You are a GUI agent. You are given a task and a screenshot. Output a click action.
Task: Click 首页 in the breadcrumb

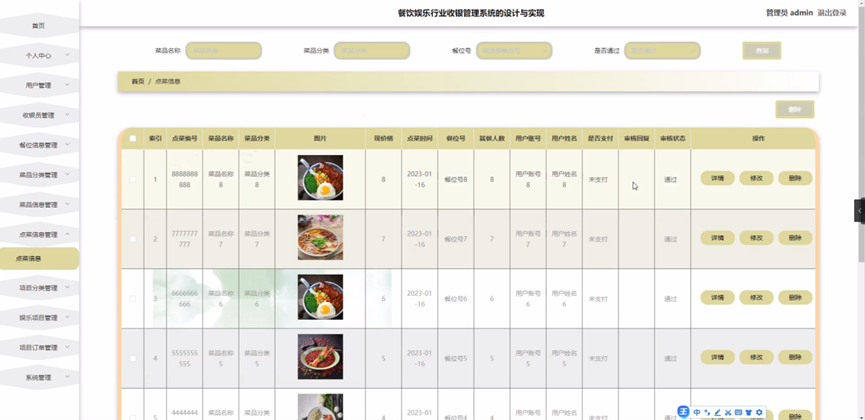click(138, 81)
